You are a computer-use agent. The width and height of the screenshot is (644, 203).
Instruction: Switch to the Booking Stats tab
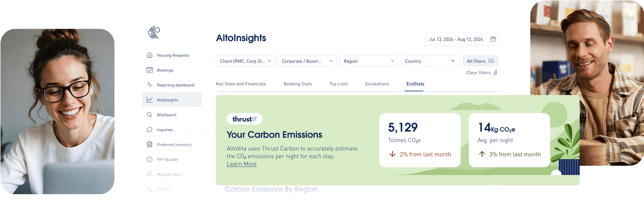(x=298, y=84)
